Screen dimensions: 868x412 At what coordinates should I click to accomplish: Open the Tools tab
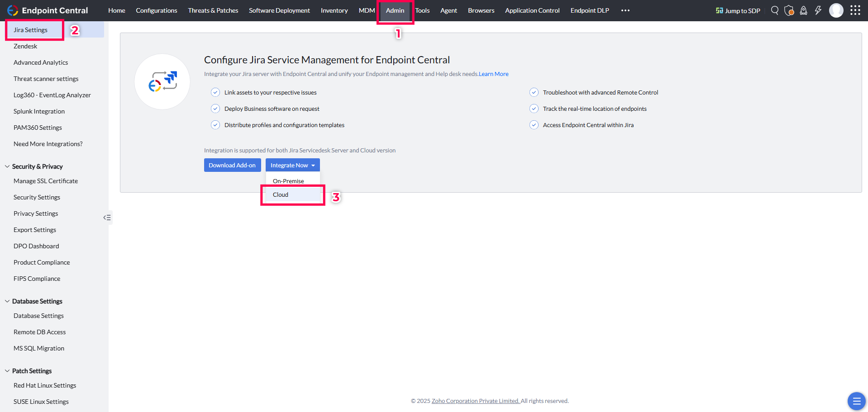point(422,10)
